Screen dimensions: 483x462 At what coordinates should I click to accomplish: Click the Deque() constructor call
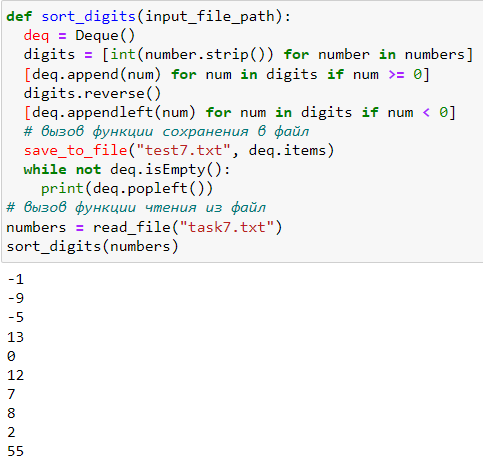tap(105, 35)
